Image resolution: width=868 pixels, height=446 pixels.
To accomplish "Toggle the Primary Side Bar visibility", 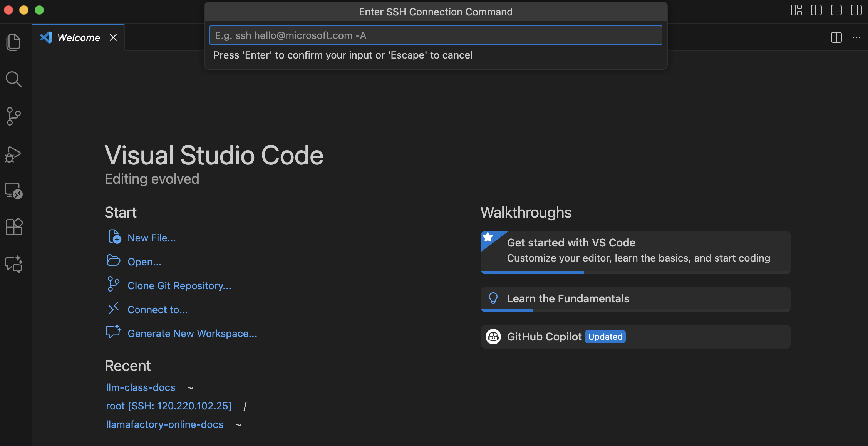I will pos(816,10).
